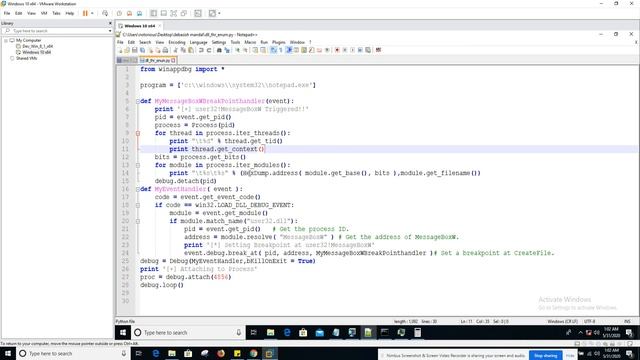
Task: Toggle the VMware library sidebar view icon
Action: [153, 13]
